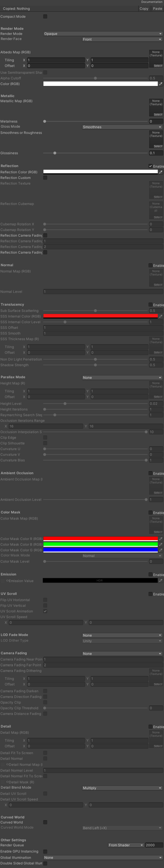Image resolution: width=164 pixels, height=868 pixels.
Task: Open Detail Blend Mode dropdown showing Multiply
Action: 122,788
